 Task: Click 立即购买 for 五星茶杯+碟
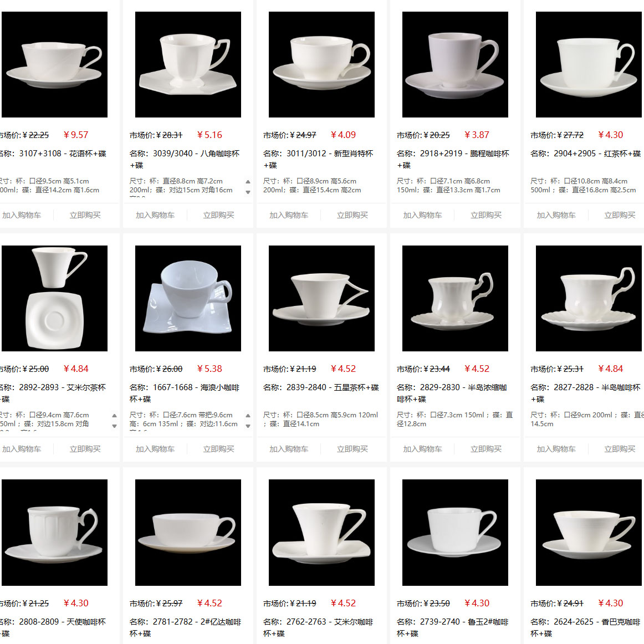pos(352,449)
